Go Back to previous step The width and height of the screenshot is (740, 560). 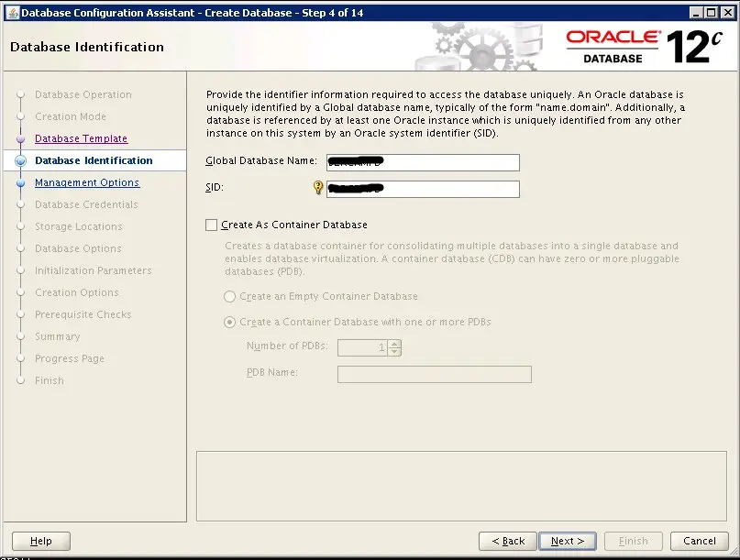point(508,541)
